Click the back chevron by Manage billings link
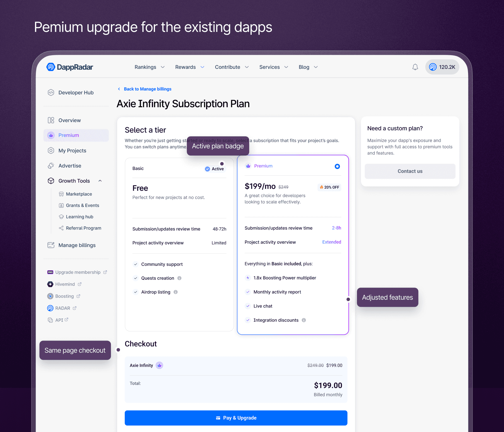Image resolution: width=504 pixels, height=432 pixels. [119, 89]
